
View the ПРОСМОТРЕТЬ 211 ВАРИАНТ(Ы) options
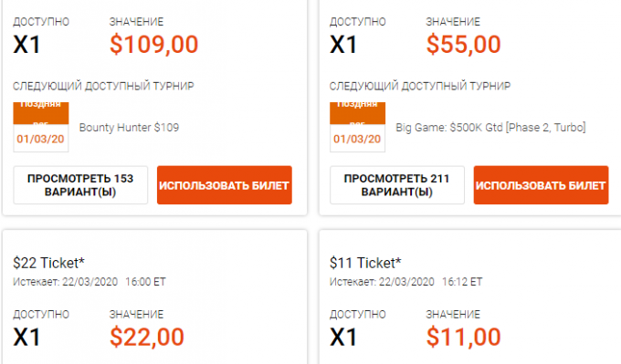[397, 185]
